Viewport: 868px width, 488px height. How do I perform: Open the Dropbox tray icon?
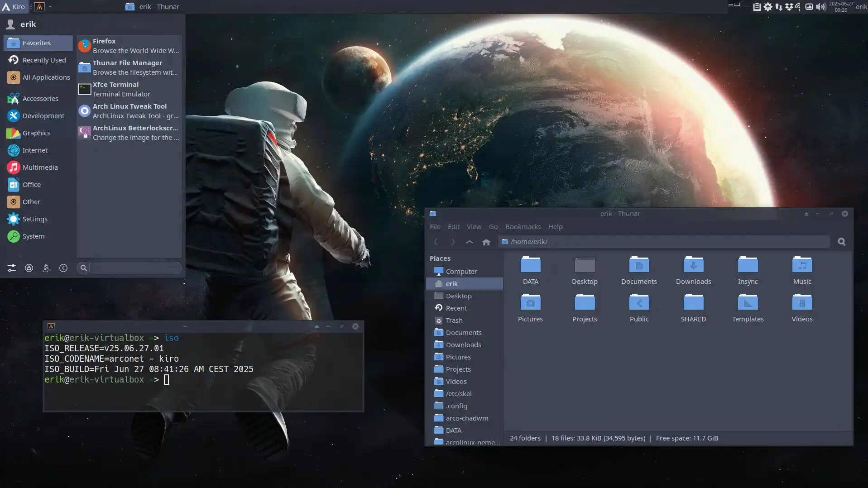point(789,7)
